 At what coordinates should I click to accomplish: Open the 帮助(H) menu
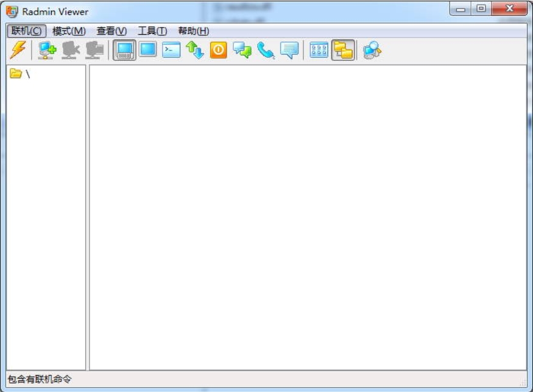coord(194,31)
